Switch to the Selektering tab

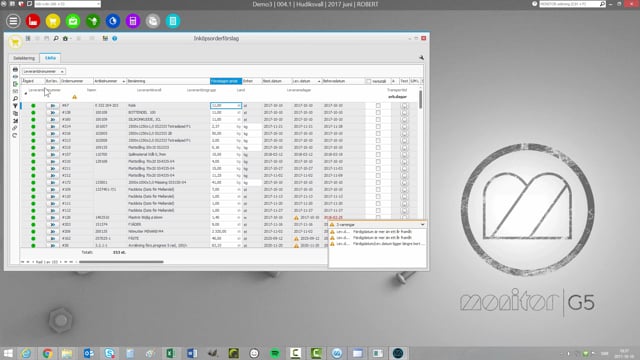tap(24, 58)
